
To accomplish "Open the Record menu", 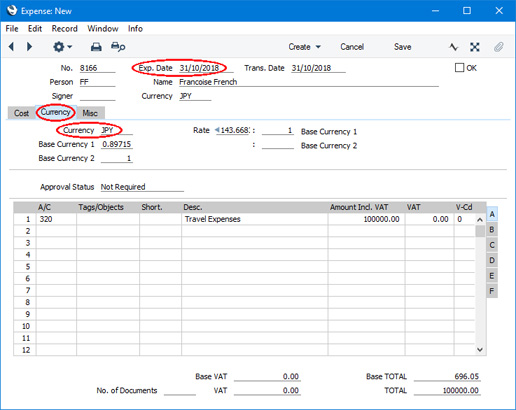I will click(x=64, y=29).
